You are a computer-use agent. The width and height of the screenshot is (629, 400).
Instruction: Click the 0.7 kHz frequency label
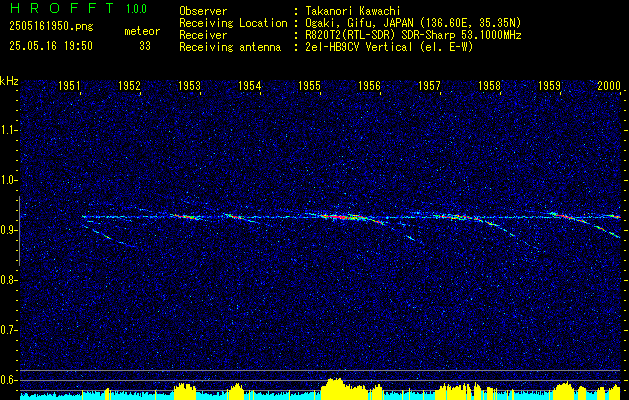pos(8,330)
